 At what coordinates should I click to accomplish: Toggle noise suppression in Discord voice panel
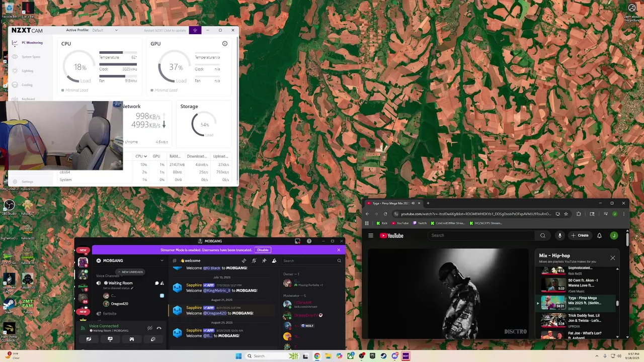click(x=149, y=328)
